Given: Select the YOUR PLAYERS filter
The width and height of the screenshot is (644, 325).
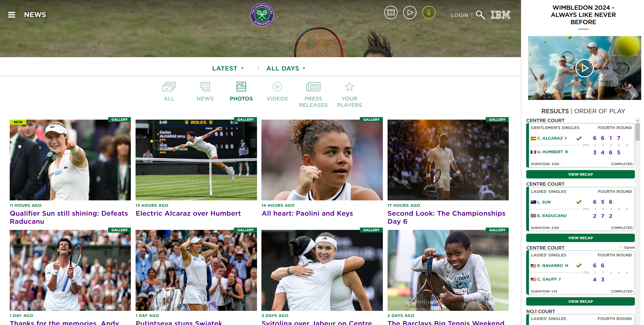Looking at the screenshot, I should 349,95.
